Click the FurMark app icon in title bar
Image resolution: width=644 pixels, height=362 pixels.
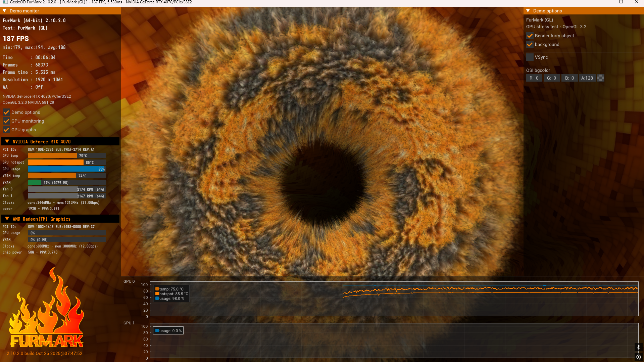tap(5, 2)
